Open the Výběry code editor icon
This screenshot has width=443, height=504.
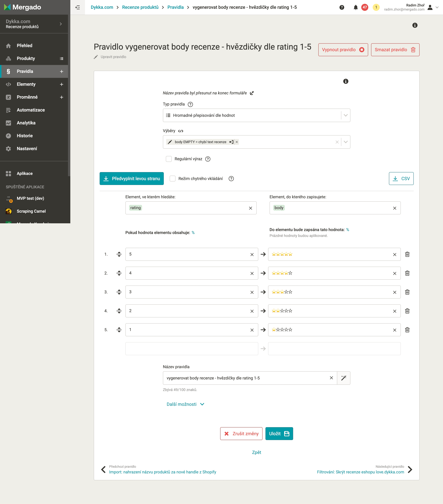[181, 131]
